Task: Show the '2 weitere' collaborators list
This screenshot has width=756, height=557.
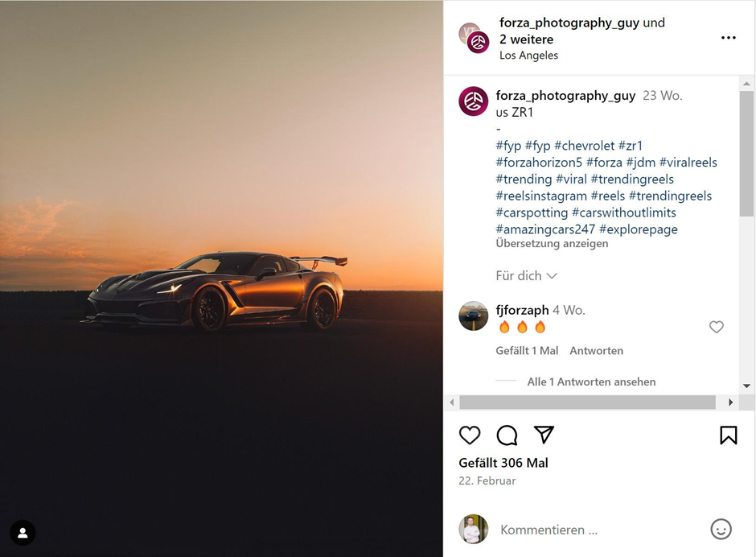Action: point(526,39)
